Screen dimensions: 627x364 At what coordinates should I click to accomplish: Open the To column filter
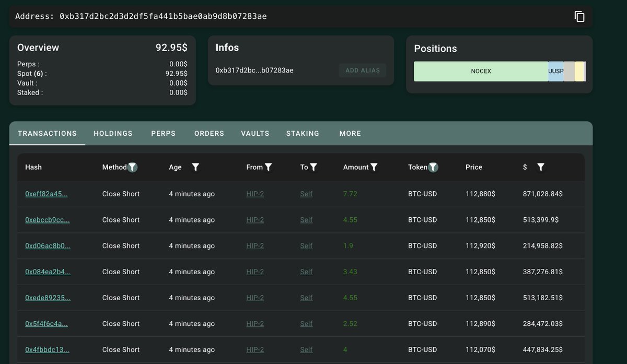point(313,167)
